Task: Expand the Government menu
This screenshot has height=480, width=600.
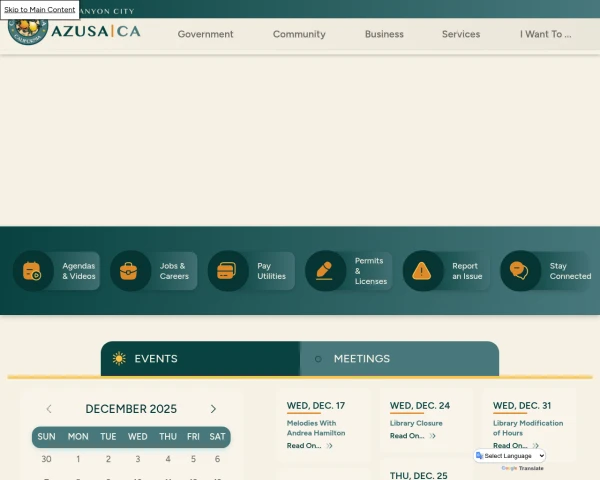Action: (x=205, y=34)
